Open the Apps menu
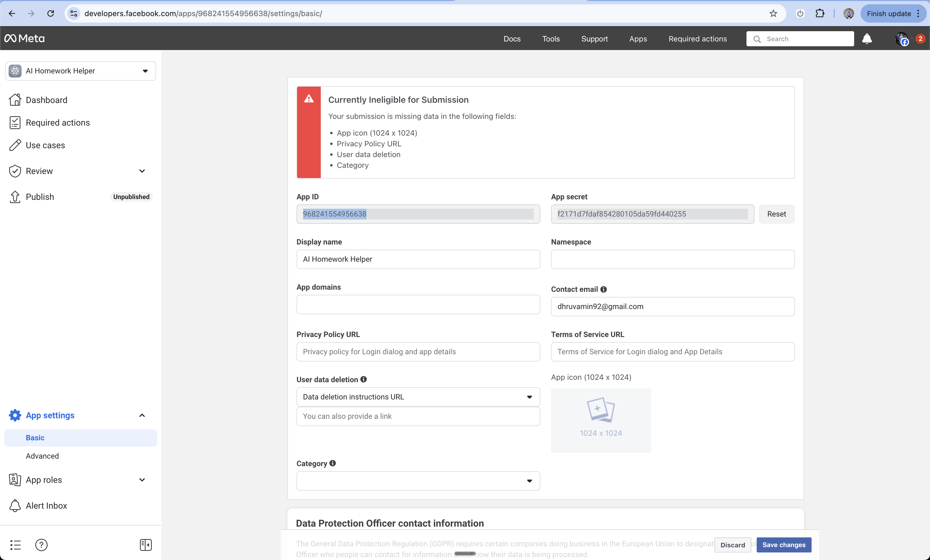The height and width of the screenshot is (560, 930). pos(638,38)
